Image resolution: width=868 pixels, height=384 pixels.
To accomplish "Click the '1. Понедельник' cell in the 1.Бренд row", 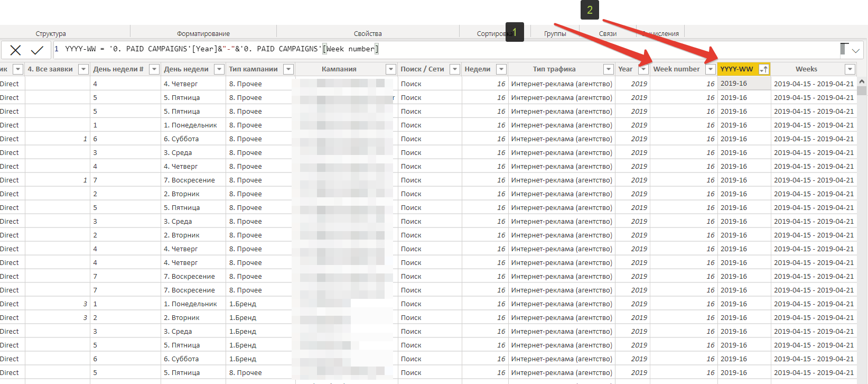I will [x=193, y=304].
